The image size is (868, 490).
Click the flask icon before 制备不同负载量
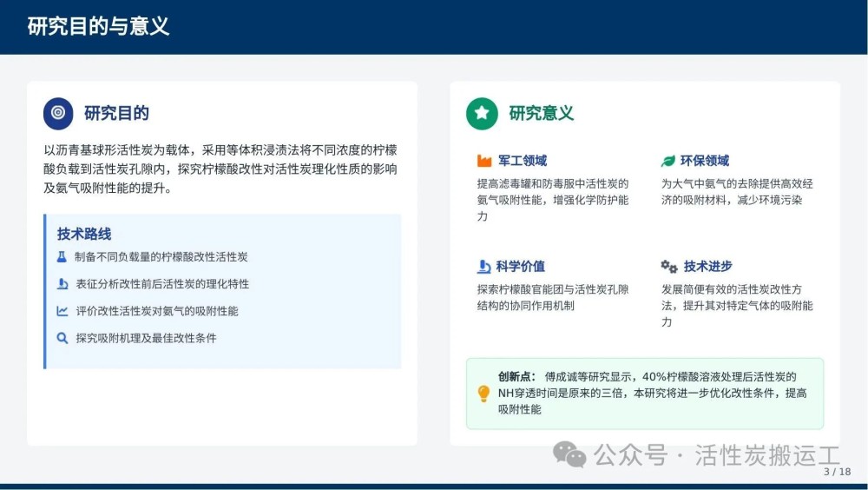coord(62,257)
